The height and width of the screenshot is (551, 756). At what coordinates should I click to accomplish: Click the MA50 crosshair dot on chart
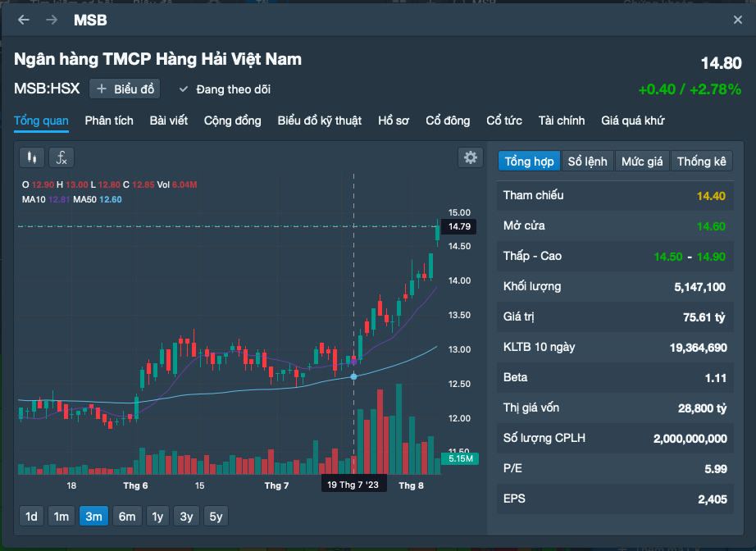pyautogui.click(x=354, y=376)
